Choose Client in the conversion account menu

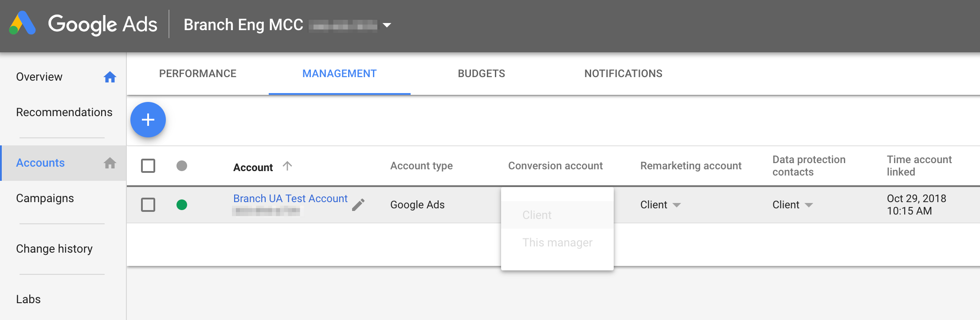coord(557,215)
